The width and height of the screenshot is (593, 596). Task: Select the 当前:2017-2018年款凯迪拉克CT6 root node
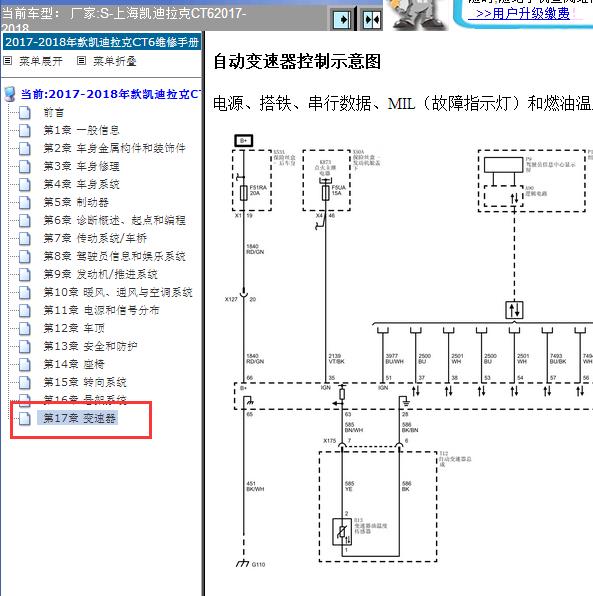(x=111, y=94)
